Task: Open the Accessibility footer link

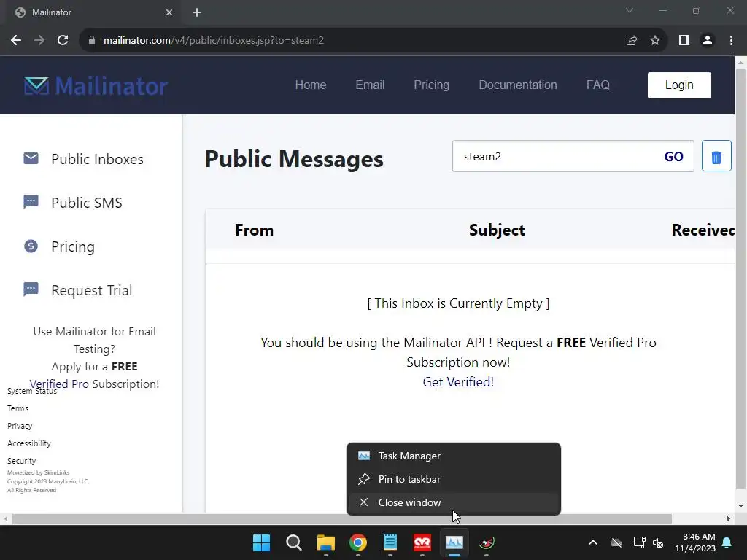Action: pyautogui.click(x=29, y=443)
